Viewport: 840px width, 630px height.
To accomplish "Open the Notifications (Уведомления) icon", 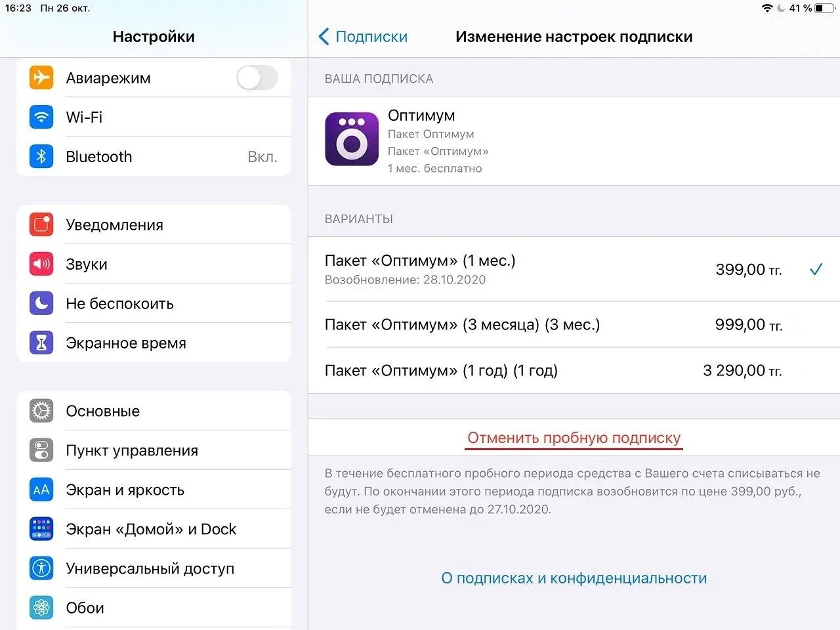I will tap(41, 224).
